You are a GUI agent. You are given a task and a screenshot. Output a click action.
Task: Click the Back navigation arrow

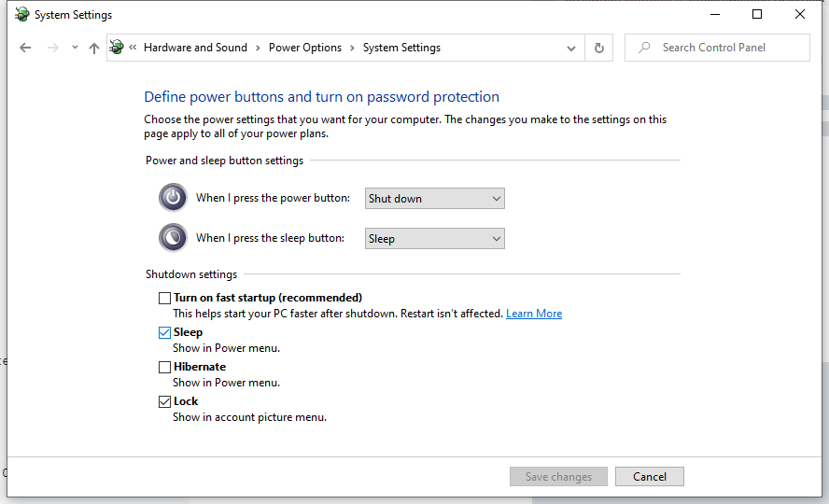tap(25, 48)
